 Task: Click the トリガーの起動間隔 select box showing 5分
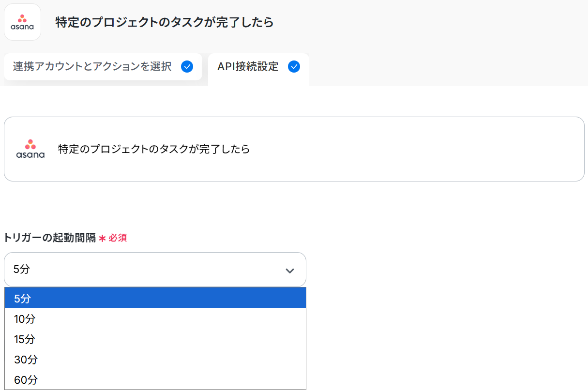coord(145,270)
